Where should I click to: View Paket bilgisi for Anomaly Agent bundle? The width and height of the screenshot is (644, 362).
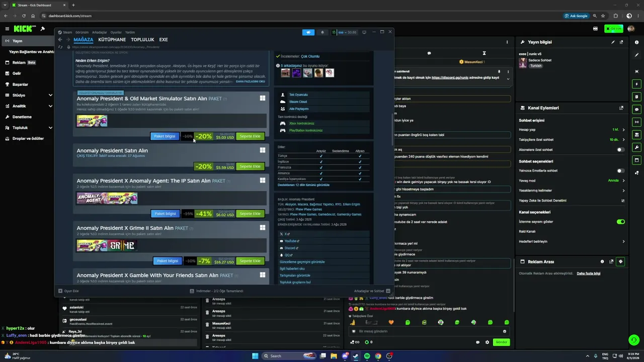pyautogui.click(x=165, y=214)
